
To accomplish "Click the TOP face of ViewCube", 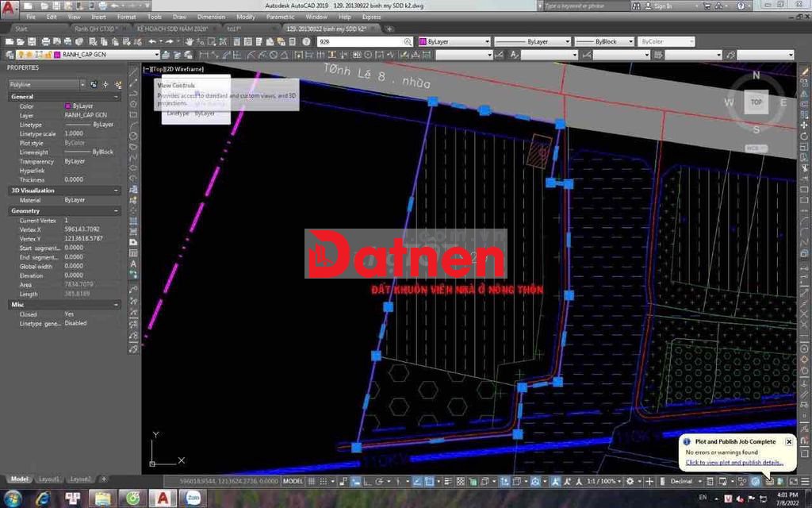I will tap(756, 102).
